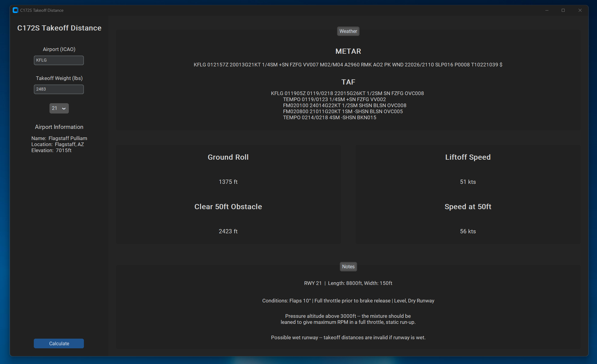Switch to the Notes tab
The height and width of the screenshot is (364, 597).
coord(348,267)
